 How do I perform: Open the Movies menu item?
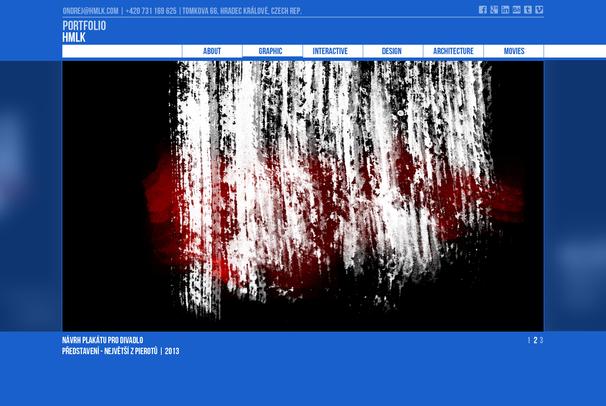pos(514,51)
